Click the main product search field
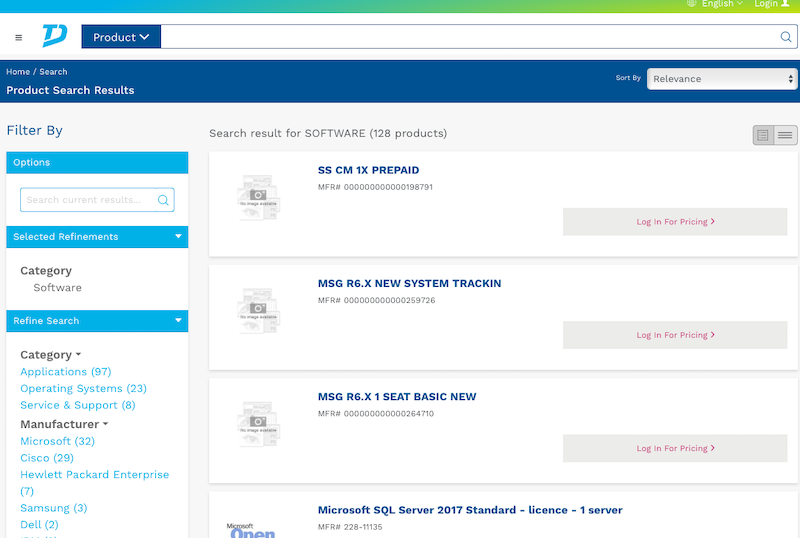Viewport: 800px width, 538px height. [x=468, y=37]
